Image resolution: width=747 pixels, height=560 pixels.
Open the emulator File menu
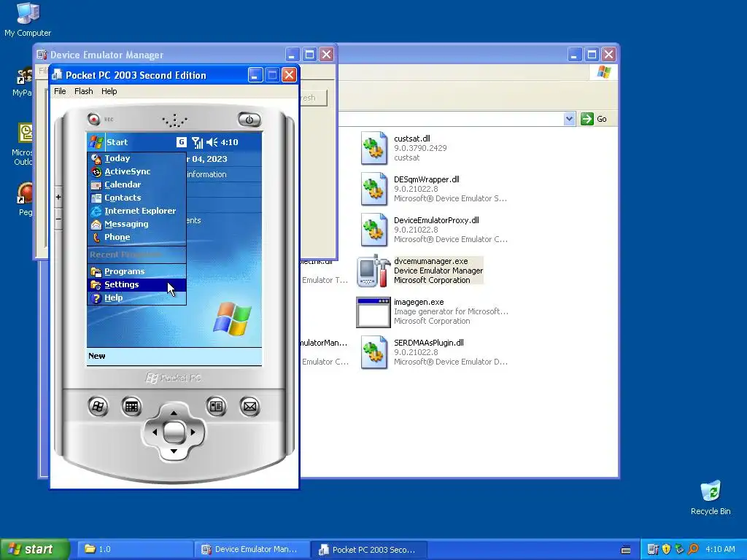click(x=60, y=91)
